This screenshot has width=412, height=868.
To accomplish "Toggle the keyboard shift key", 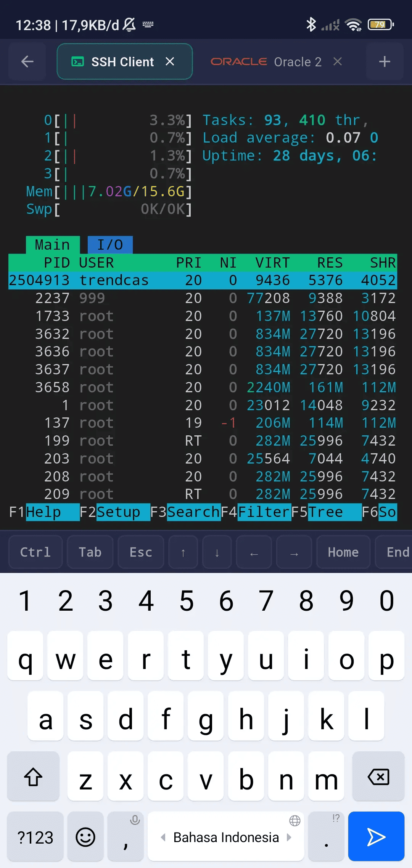I will 33,777.
